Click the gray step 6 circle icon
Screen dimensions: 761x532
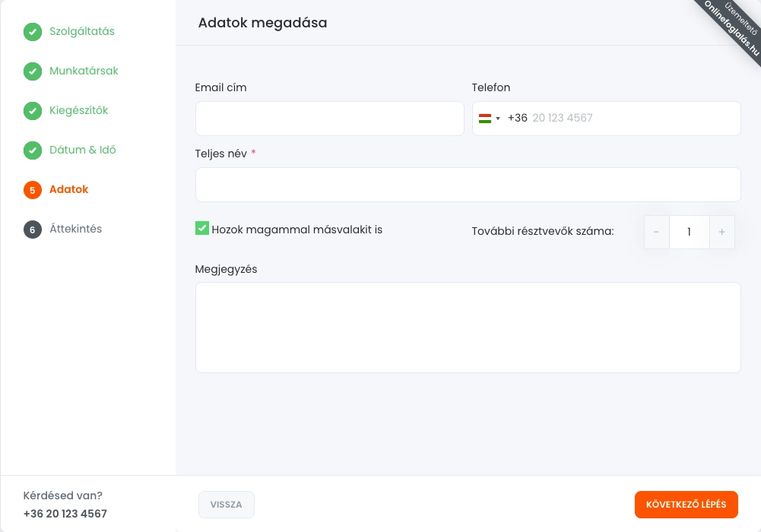click(x=32, y=230)
